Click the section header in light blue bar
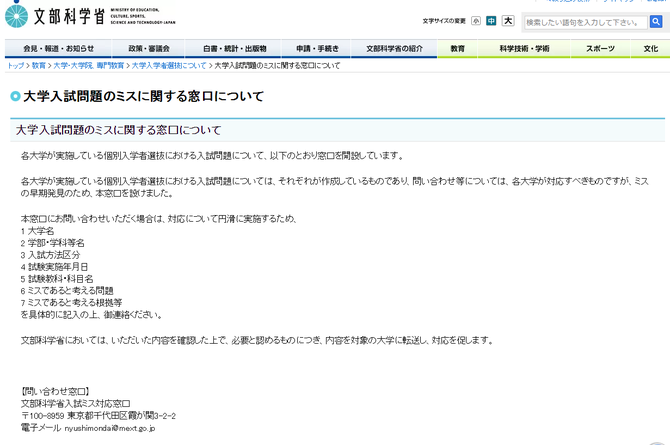 (x=338, y=130)
